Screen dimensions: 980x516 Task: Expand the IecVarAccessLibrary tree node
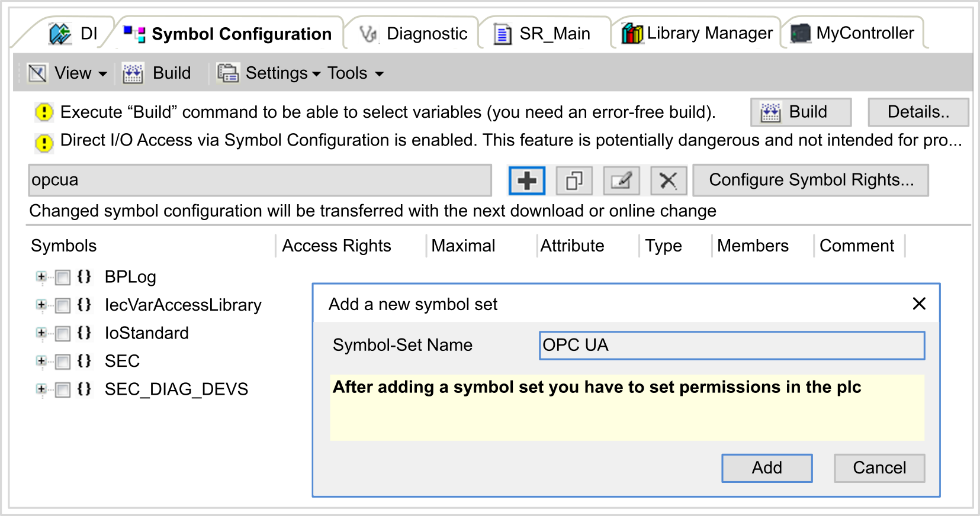click(41, 305)
